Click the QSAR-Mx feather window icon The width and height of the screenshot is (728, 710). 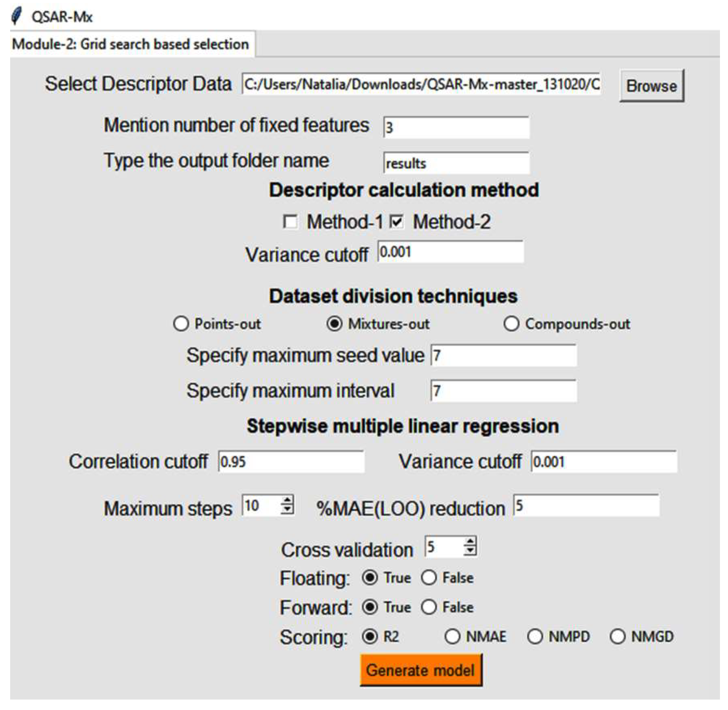pyautogui.click(x=16, y=16)
